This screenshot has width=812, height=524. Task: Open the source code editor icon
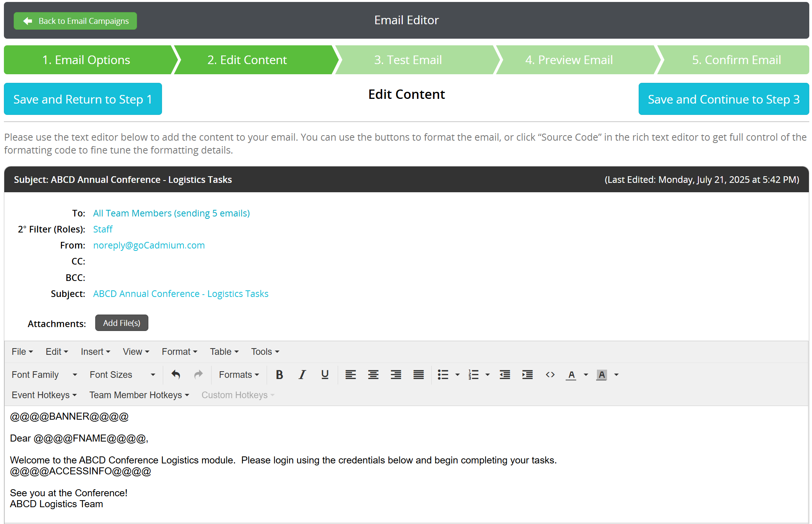[x=550, y=375]
